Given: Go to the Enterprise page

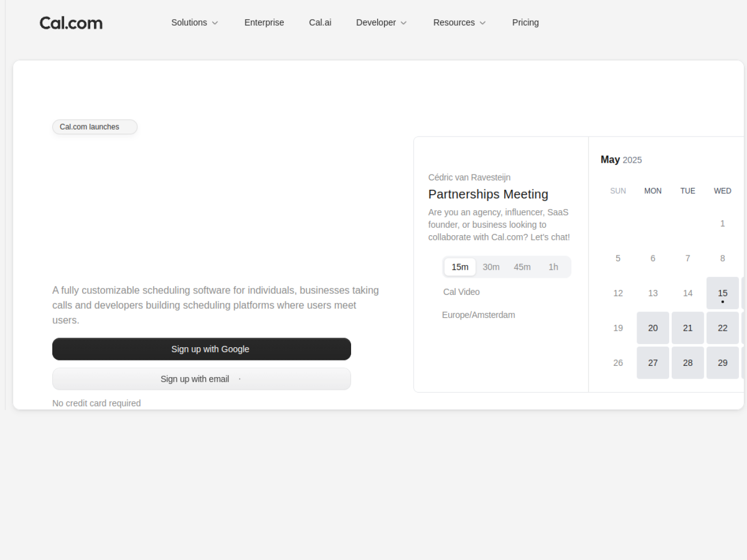Looking at the screenshot, I should pyautogui.click(x=264, y=22).
